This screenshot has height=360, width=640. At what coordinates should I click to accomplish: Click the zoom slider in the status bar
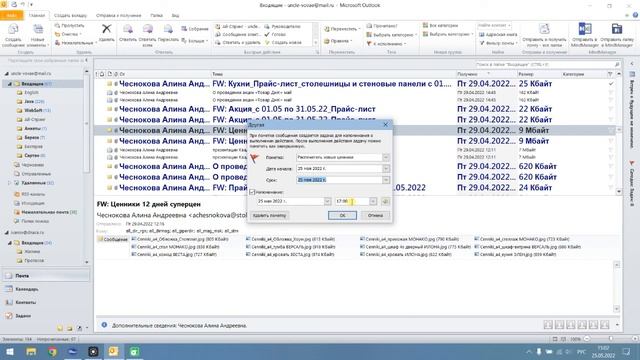[x=611, y=339]
